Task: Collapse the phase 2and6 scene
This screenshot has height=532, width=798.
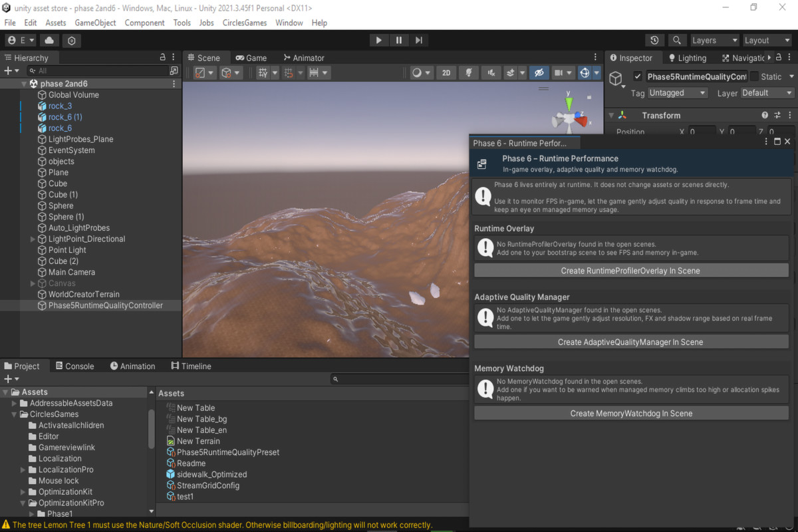Action: [24, 84]
